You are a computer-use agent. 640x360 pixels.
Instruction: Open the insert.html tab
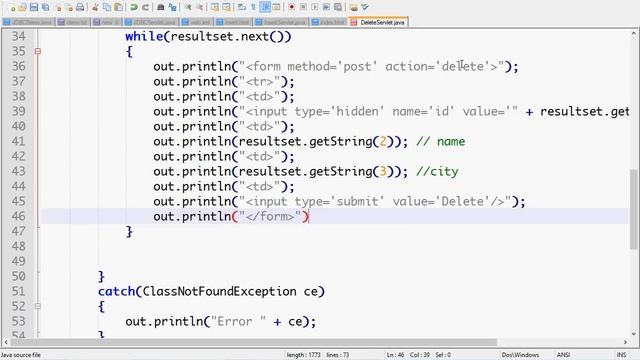tap(233, 22)
